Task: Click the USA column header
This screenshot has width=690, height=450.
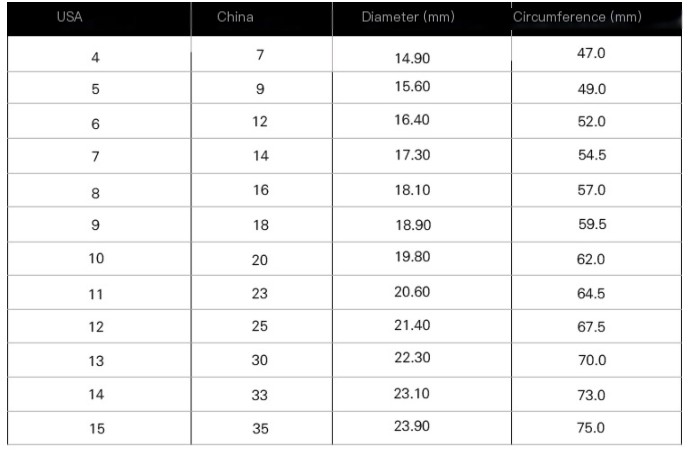Action: (69, 18)
